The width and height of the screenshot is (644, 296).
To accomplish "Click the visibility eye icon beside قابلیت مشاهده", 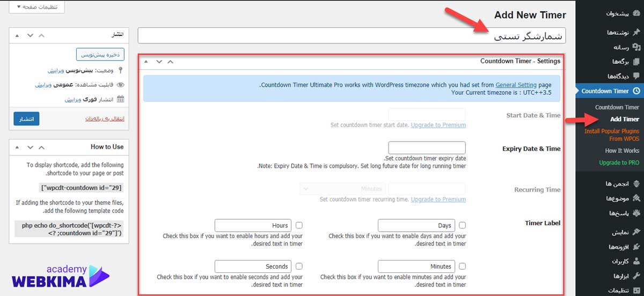I will 121,85.
